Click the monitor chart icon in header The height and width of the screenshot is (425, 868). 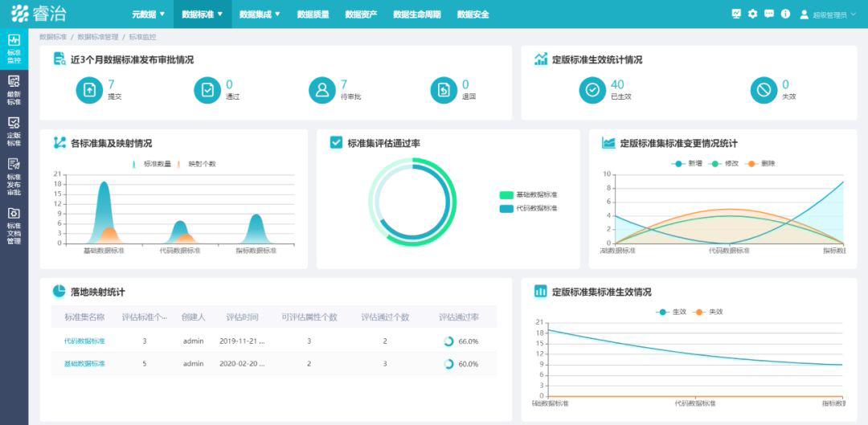pyautogui.click(x=736, y=14)
